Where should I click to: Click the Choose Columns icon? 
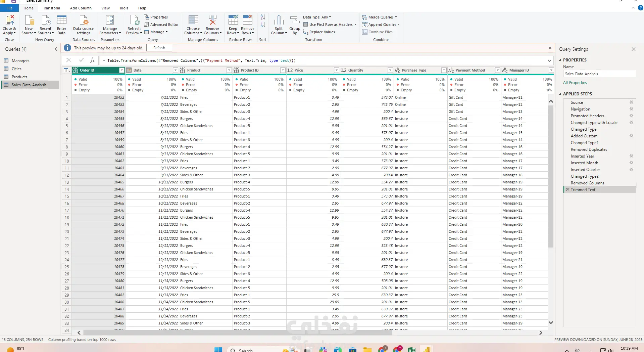[193, 20]
